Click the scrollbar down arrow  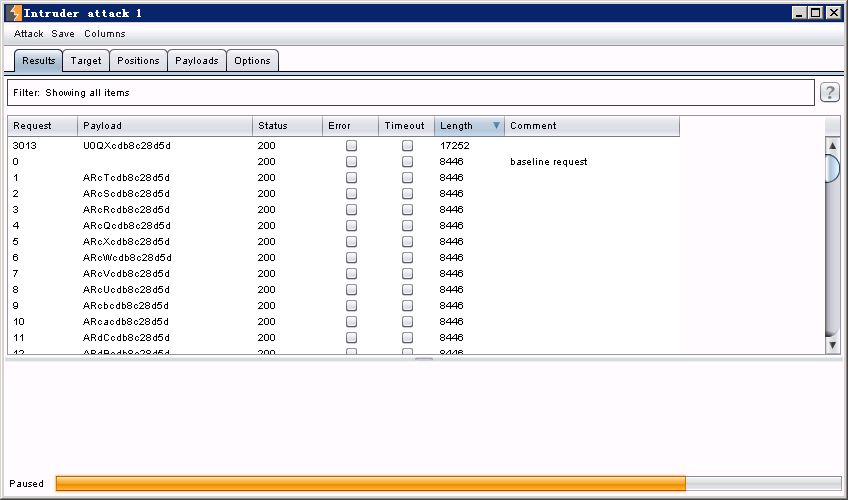pos(832,345)
